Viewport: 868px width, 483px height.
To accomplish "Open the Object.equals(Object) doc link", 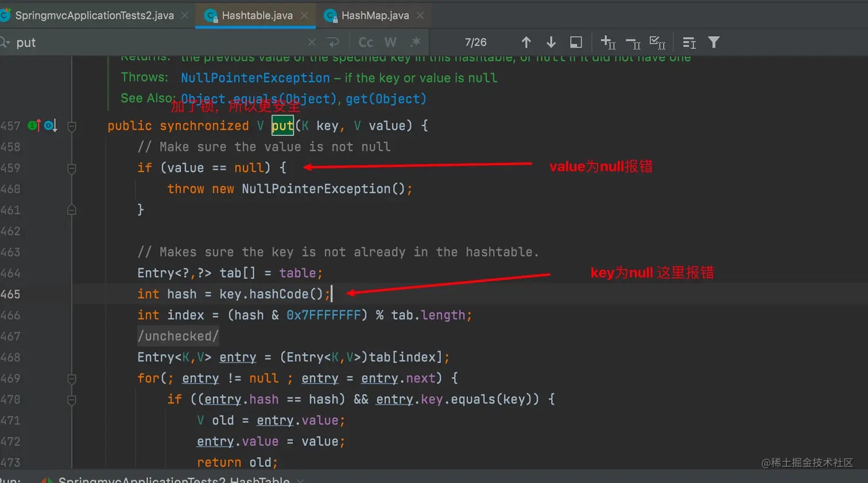I will 258,99.
